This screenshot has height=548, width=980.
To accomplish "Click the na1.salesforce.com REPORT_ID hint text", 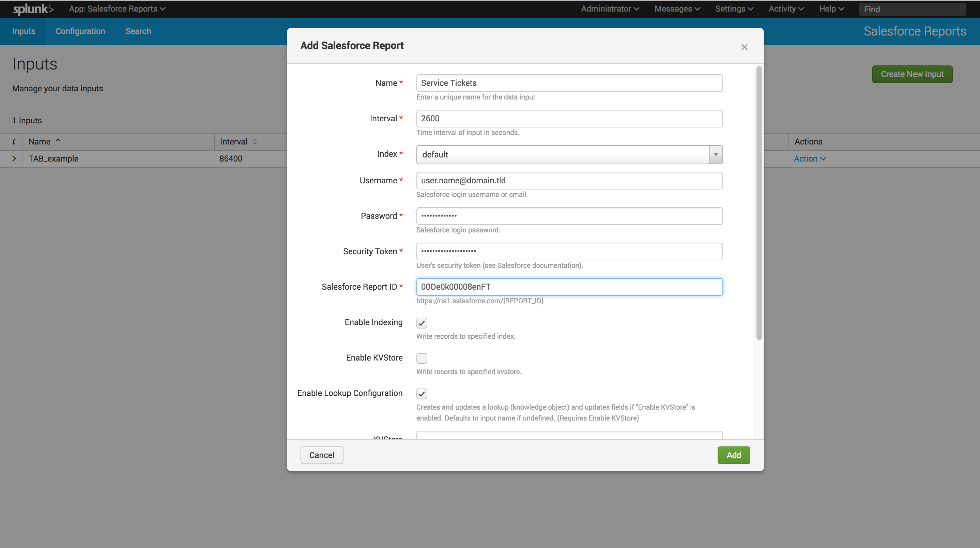I will tap(479, 301).
